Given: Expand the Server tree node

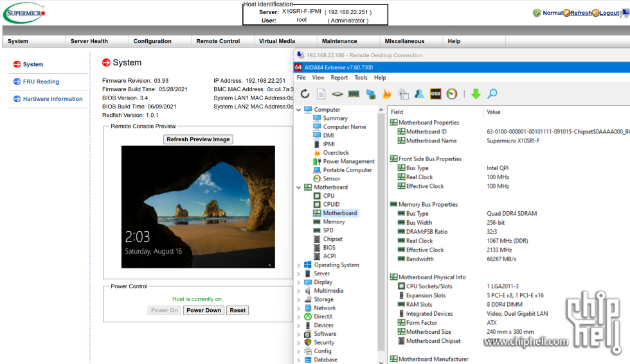Looking at the screenshot, I should click(298, 273).
